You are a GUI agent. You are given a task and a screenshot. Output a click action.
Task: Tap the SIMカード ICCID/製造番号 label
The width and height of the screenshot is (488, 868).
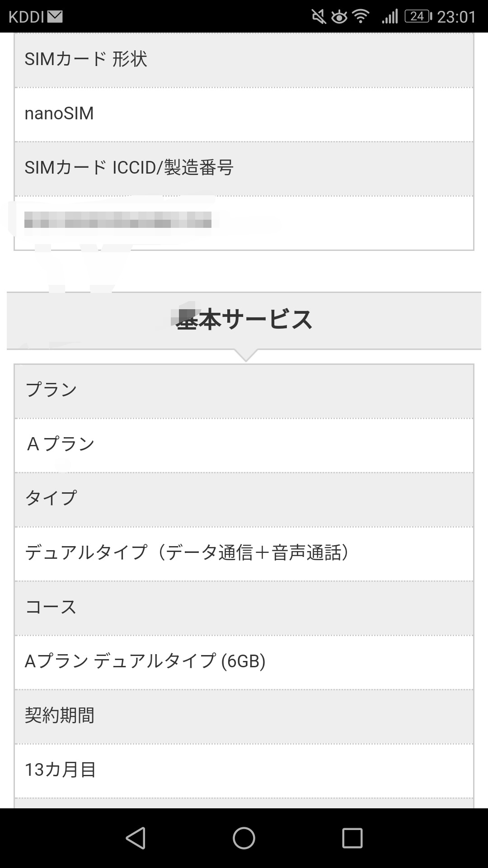[x=129, y=168]
